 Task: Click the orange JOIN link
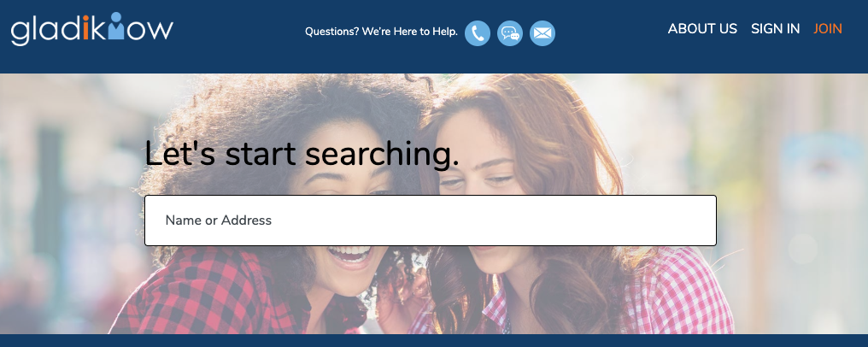[828, 29]
